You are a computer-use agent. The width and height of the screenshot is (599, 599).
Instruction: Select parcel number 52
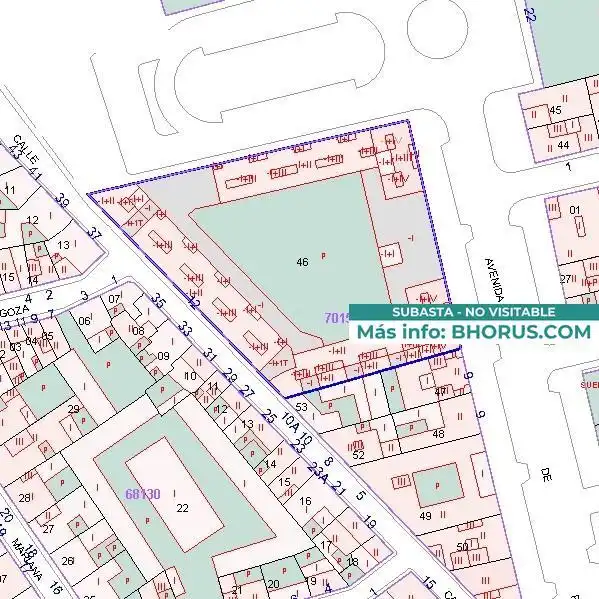(358, 455)
